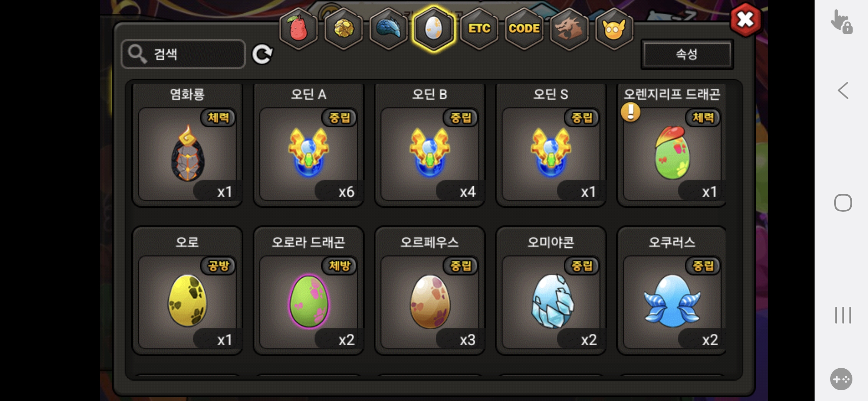This screenshot has width=868, height=401.
Task: Select the egg category tab
Action: 434,29
